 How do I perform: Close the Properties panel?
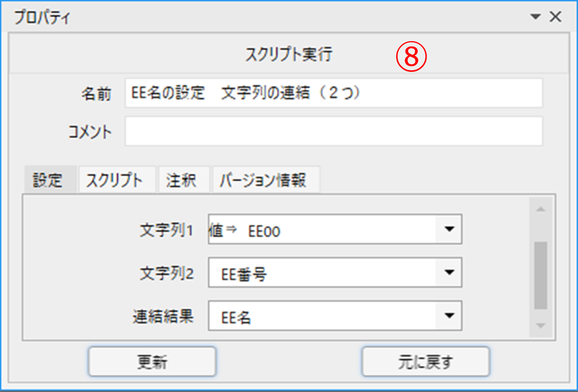point(556,17)
